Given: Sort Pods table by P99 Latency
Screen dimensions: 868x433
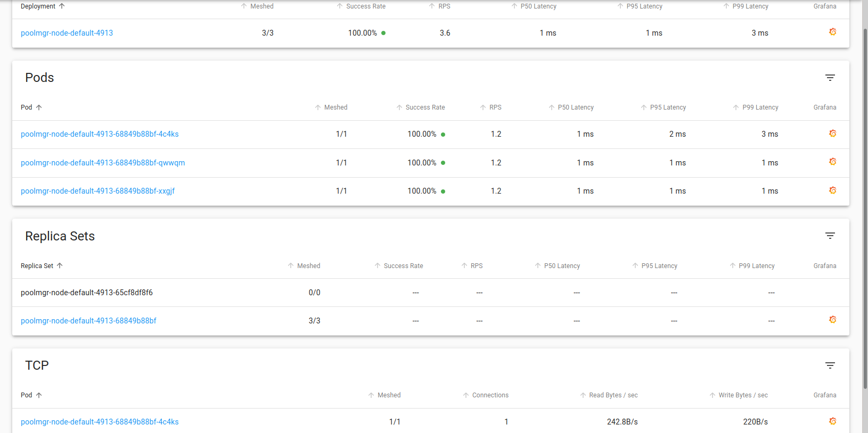Looking at the screenshot, I should tap(760, 107).
